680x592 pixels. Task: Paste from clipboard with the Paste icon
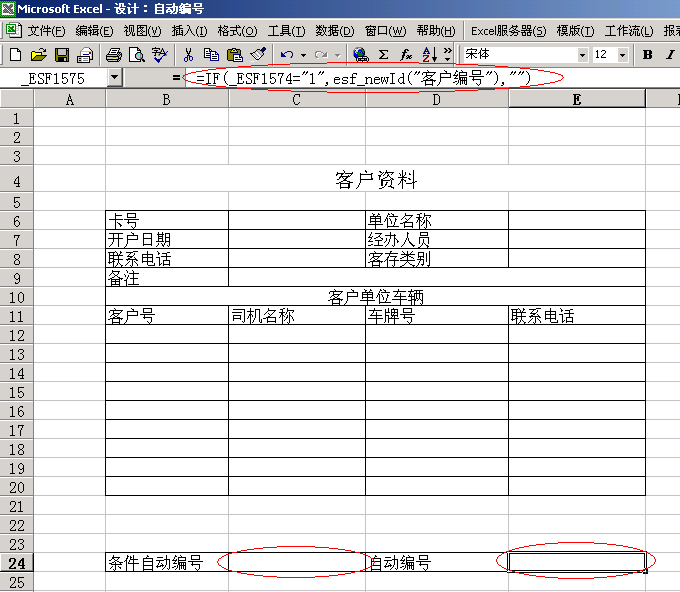coord(235,55)
